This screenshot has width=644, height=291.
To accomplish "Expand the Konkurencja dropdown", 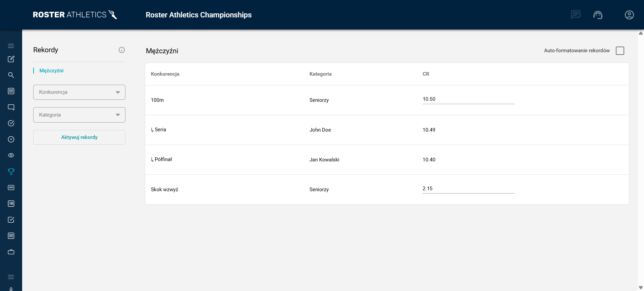I will coord(79,92).
